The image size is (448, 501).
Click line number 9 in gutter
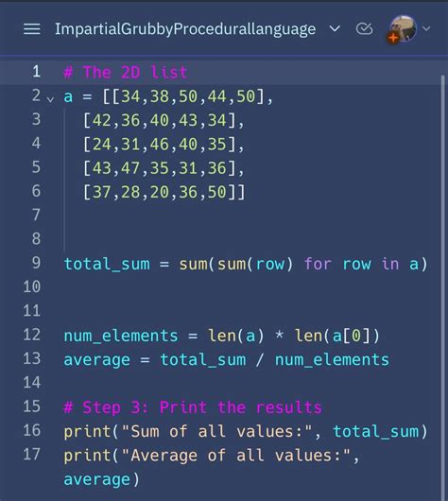(36, 263)
